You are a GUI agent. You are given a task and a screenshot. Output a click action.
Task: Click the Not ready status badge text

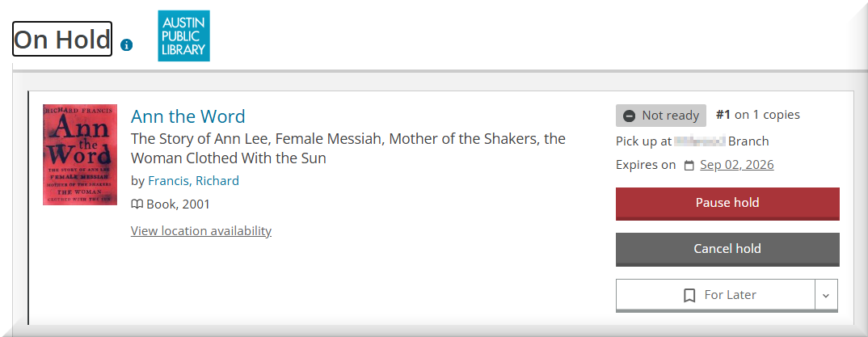pyautogui.click(x=670, y=116)
